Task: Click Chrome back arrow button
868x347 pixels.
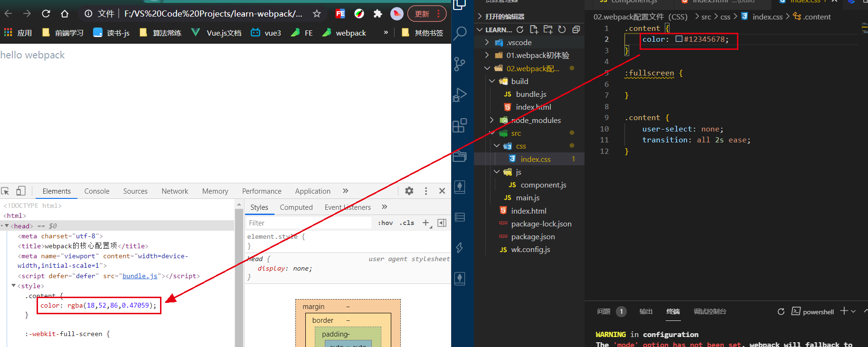Action: 9,14
